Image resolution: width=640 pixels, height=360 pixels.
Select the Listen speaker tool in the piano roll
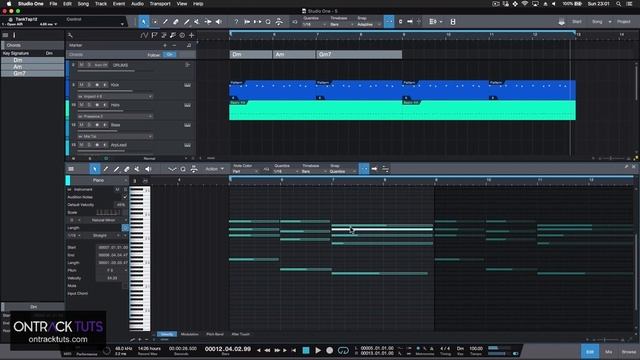[x=148, y=169]
